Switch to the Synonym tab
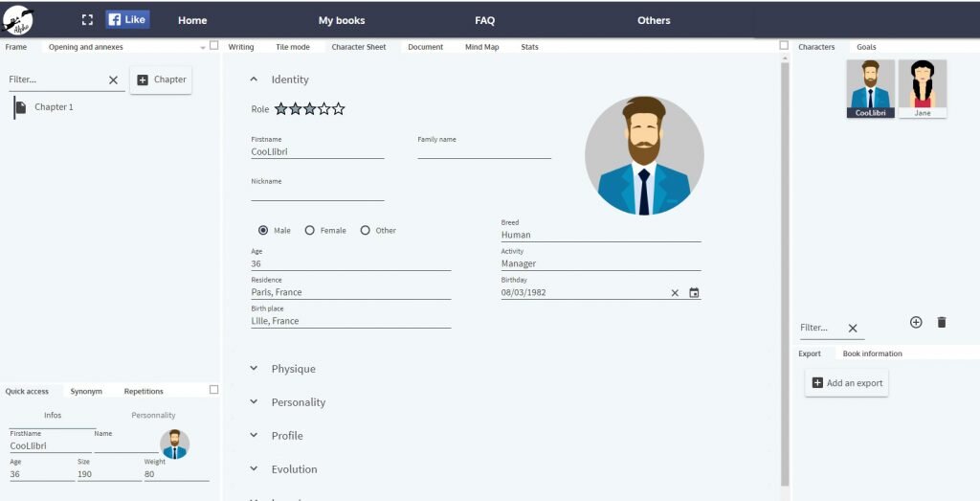 click(x=86, y=391)
